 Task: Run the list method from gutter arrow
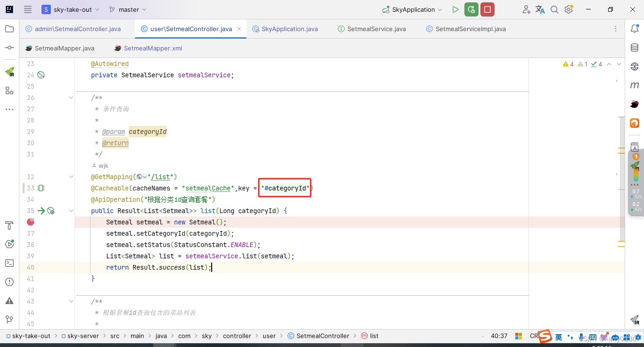coord(41,211)
